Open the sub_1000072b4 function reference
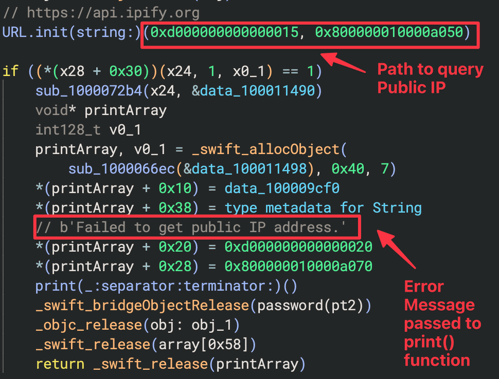This screenshot has height=379, width=499. 89,91
